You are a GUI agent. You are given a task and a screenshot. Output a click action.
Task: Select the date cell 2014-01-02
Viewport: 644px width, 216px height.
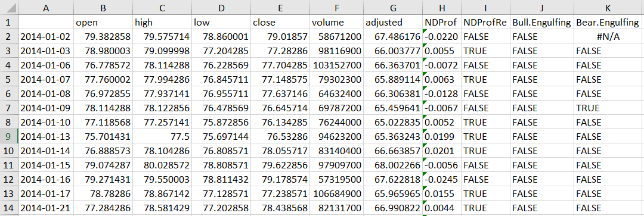[46, 36]
